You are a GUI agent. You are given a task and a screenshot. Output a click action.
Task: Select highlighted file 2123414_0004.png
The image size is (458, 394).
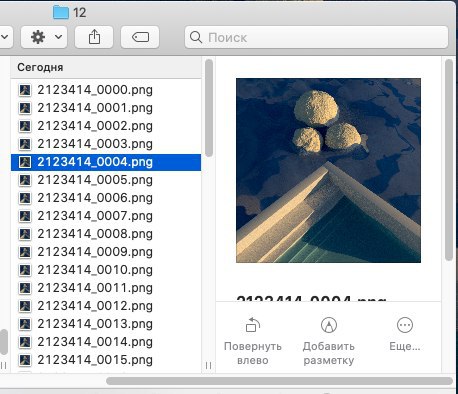point(106,162)
